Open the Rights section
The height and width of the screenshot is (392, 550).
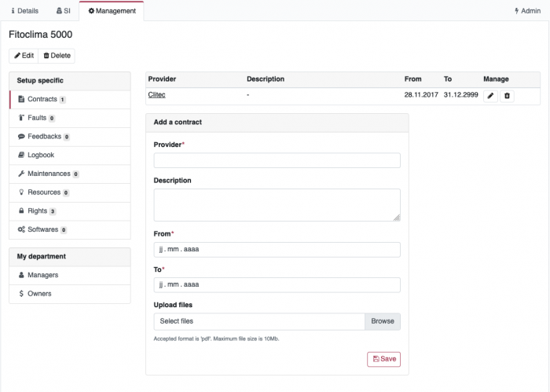point(37,211)
